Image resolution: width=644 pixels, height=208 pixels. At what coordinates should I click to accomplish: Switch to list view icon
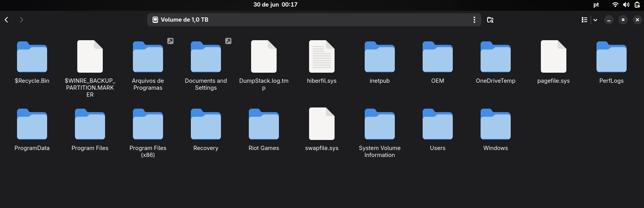[x=585, y=20]
